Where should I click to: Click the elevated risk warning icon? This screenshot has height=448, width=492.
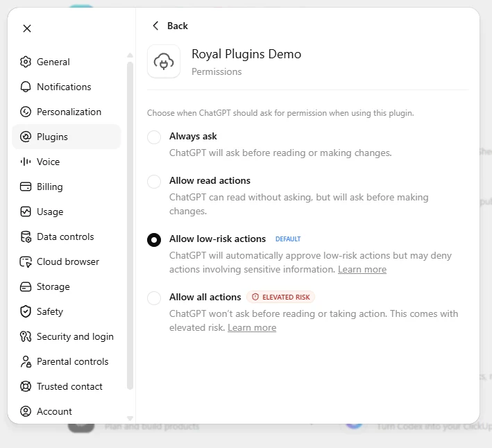[255, 297]
